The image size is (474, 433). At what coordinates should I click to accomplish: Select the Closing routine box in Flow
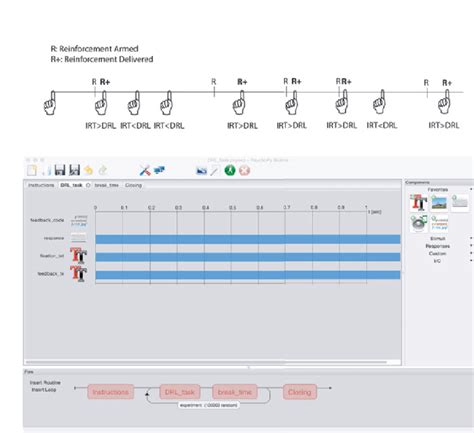point(300,392)
